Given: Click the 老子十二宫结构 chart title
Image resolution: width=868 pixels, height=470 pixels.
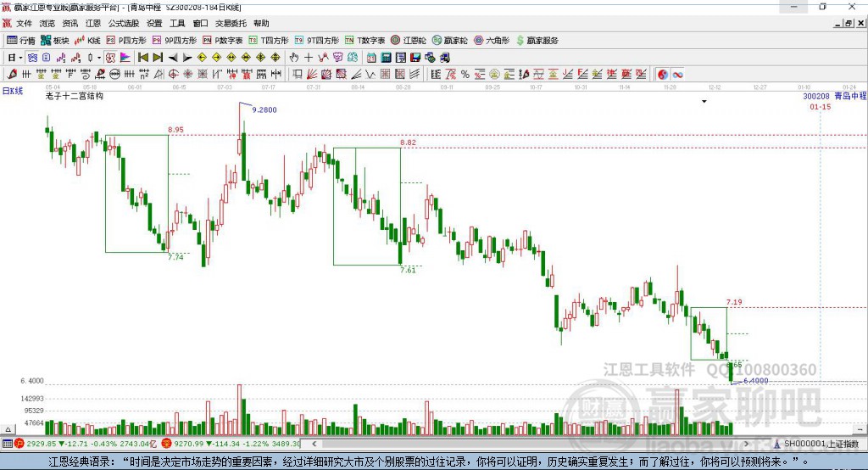Looking at the screenshot, I should (x=75, y=96).
